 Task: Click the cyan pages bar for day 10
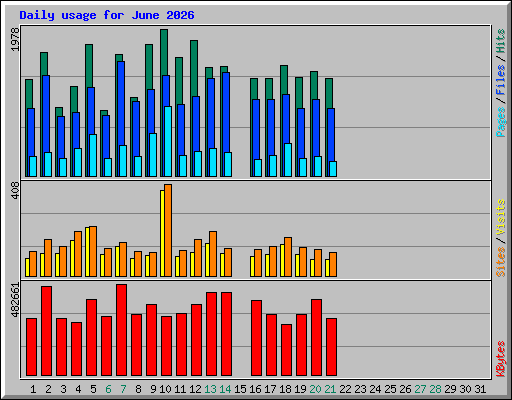pos(168,141)
